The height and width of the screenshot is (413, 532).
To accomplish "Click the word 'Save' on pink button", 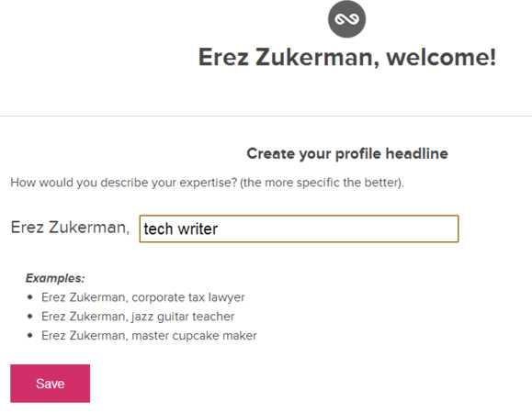I will 51,384.
